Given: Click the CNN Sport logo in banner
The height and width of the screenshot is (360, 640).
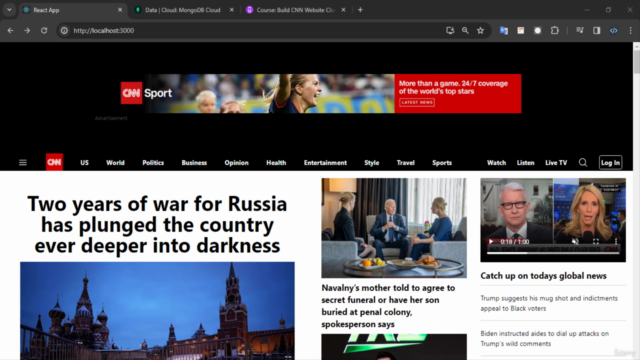Looking at the screenshot, I should [147, 93].
